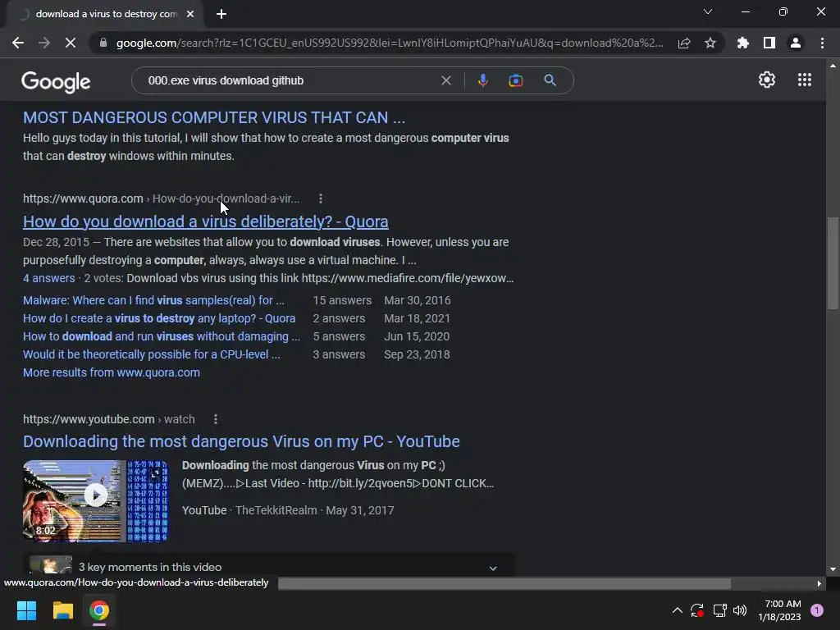Click the vertical page scrollbar thumb
The image size is (840, 630).
coord(832,262)
